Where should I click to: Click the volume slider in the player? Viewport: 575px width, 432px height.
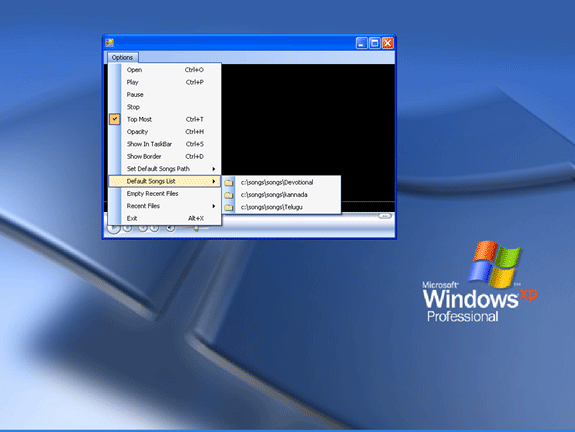click(196, 228)
